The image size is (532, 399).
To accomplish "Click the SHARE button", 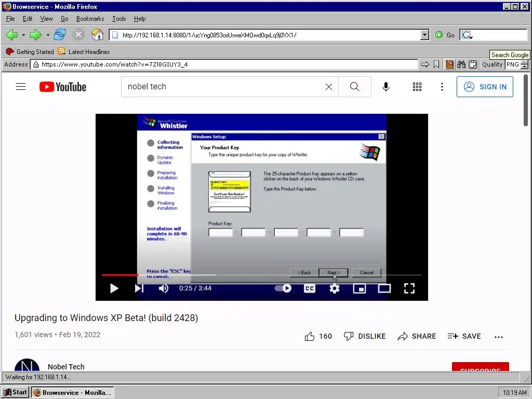I will pos(417,336).
